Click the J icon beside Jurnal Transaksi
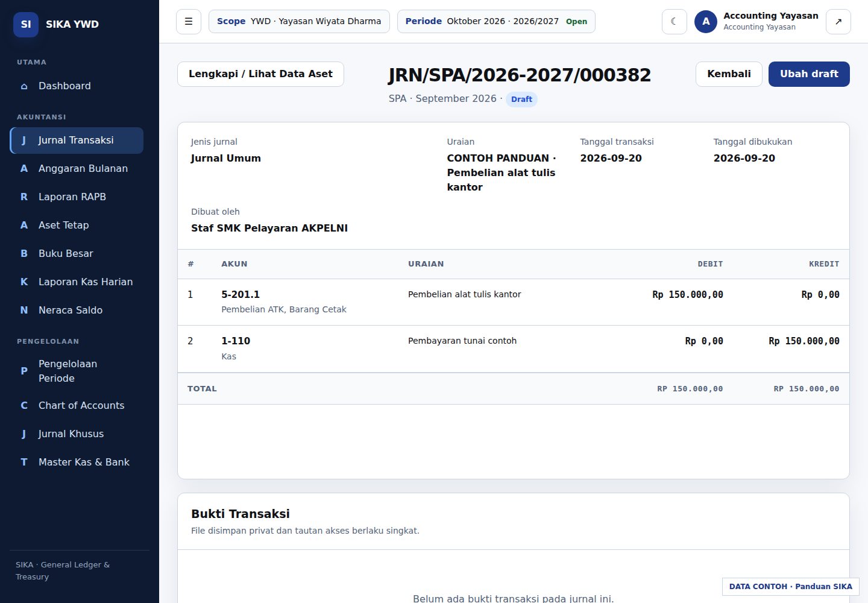This screenshot has width=868, height=603. tap(24, 140)
